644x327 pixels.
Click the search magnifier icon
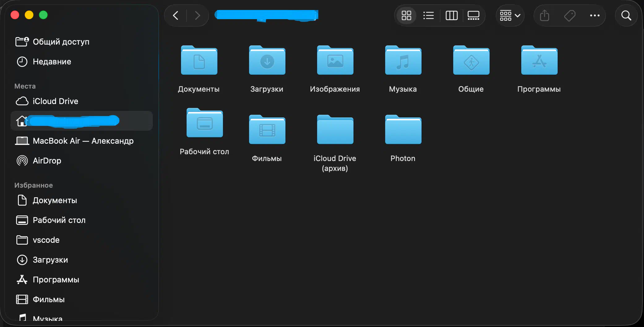[626, 15]
